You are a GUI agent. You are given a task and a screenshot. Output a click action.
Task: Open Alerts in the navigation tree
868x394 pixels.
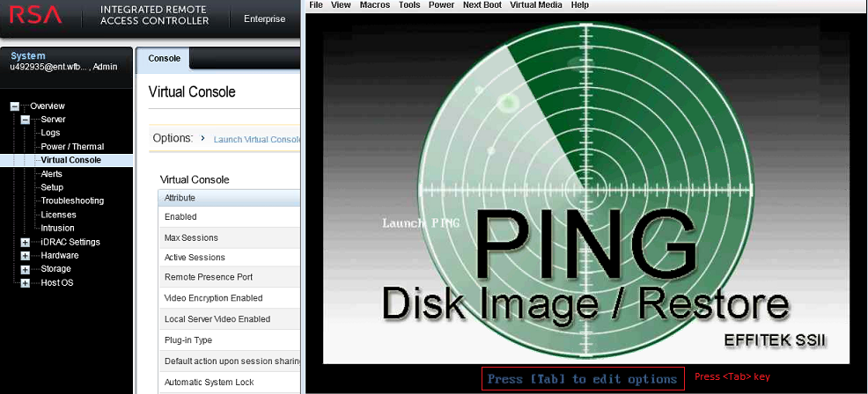point(51,174)
